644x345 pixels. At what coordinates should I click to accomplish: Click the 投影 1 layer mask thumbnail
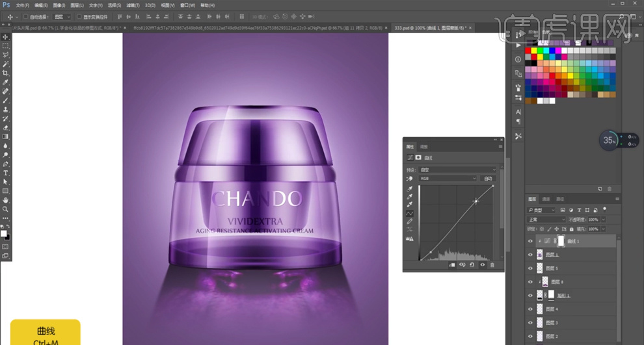[x=551, y=295]
